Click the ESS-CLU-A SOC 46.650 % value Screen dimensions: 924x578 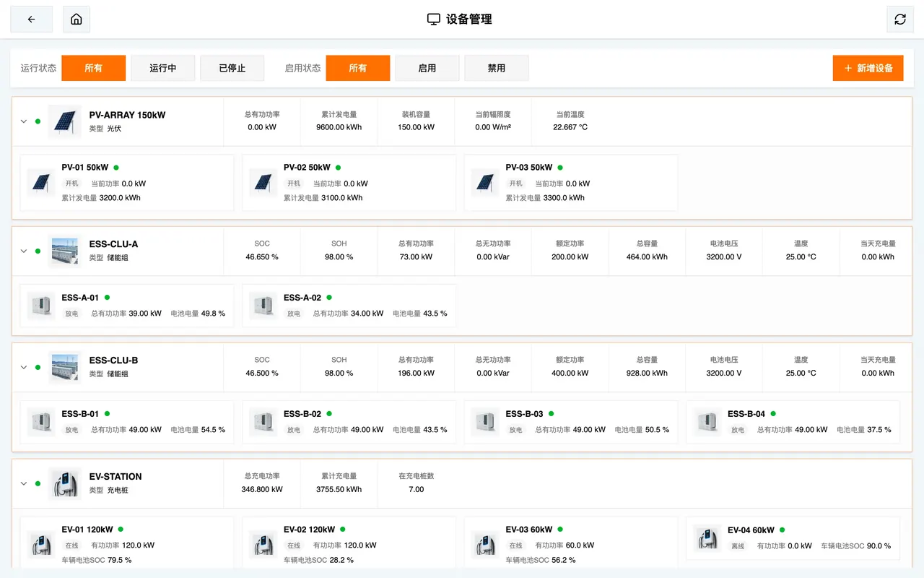(x=262, y=256)
